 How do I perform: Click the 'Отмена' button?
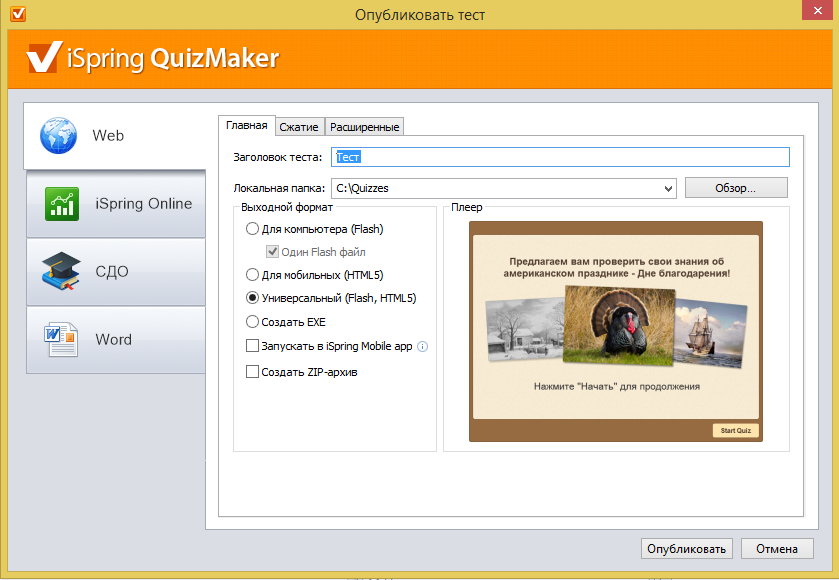pyautogui.click(x=777, y=549)
